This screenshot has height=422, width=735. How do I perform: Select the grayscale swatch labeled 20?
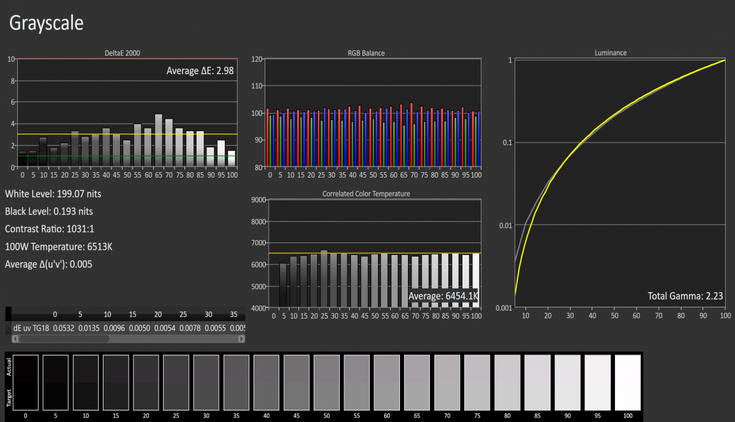pyautogui.click(x=146, y=383)
